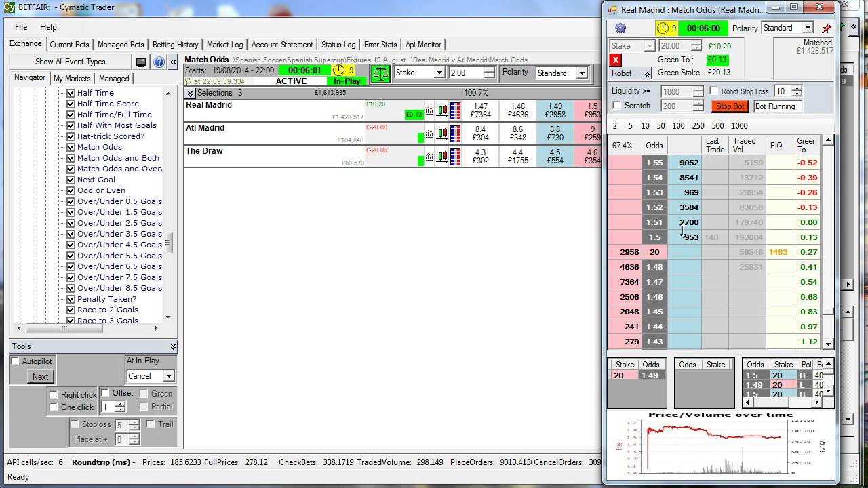
Task: Click the Next button in Tools
Action: [41, 377]
